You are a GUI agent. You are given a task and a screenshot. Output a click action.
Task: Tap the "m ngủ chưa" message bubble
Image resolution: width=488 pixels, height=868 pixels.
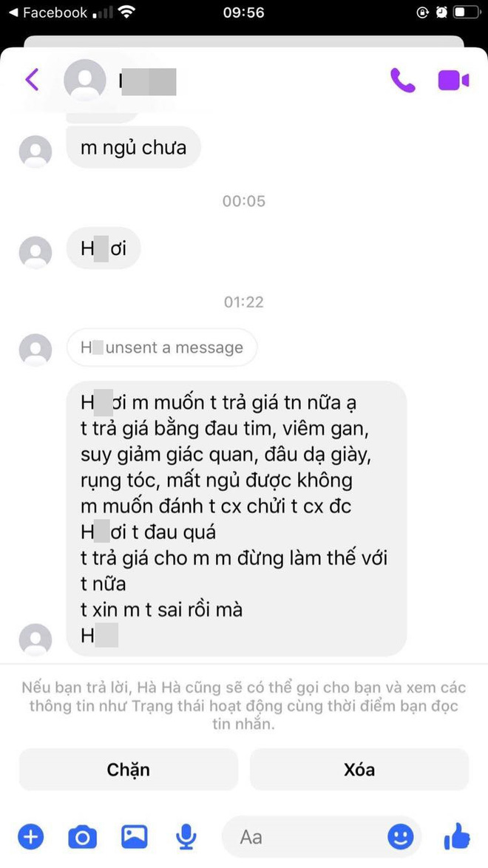pyautogui.click(x=133, y=147)
